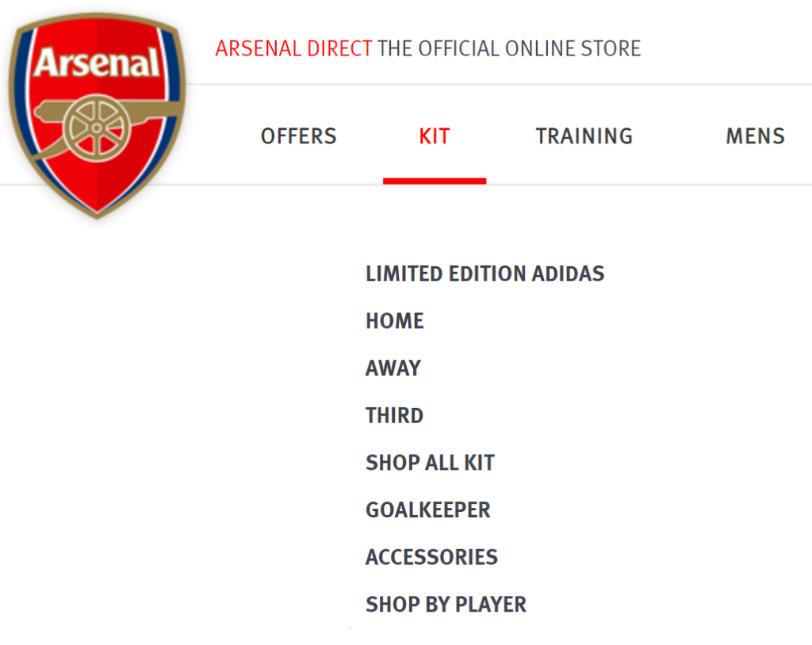The height and width of the screenshot is (645, 812).
Task: Open SHOP BY PLAYER link
Action: (x=446, y=605)
